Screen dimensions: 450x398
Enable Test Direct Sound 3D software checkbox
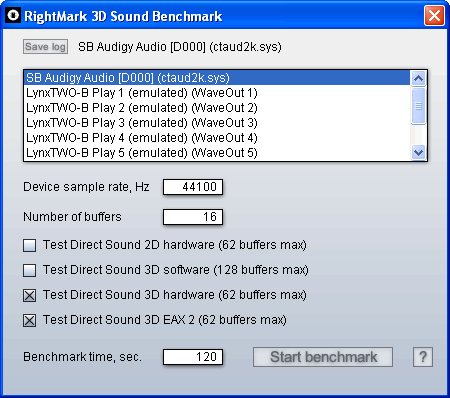(x=30, y=270)
